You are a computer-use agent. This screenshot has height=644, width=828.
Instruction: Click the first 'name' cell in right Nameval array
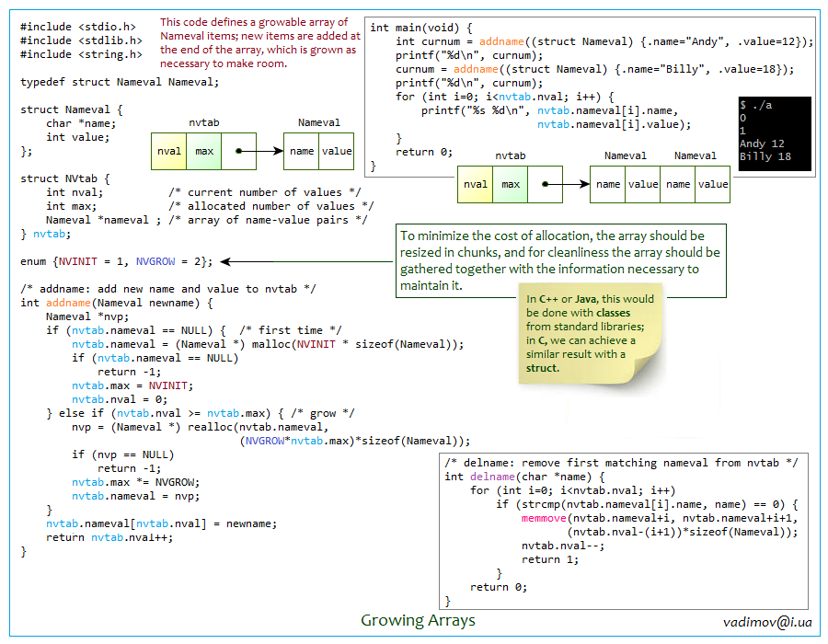point(608,185)
